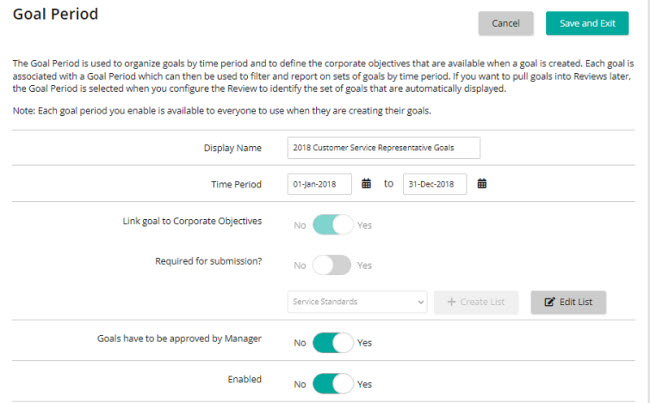
Task: Click the Link goal to Corporate Objectives label
Action: click(x=192, y=221)
